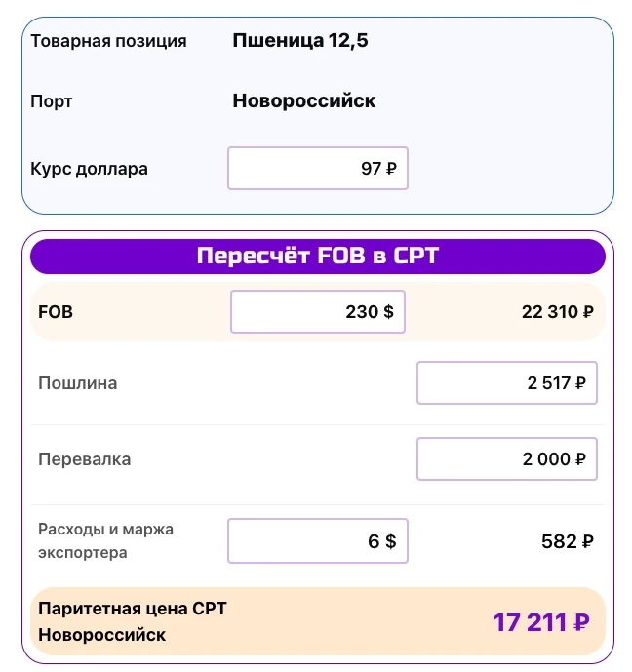Click the Новороссийск port value

coord(303,101)
